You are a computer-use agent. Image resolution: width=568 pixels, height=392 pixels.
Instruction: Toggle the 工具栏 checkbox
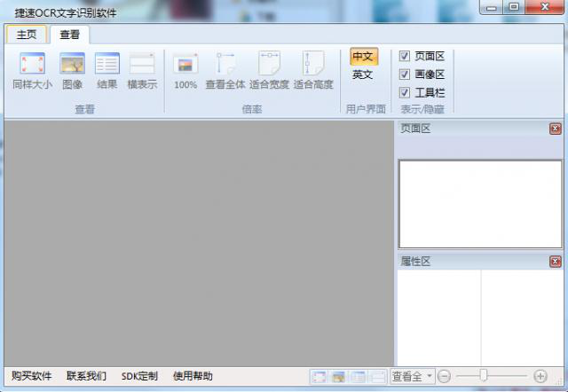pyautogui.click(x=405, y=92)
